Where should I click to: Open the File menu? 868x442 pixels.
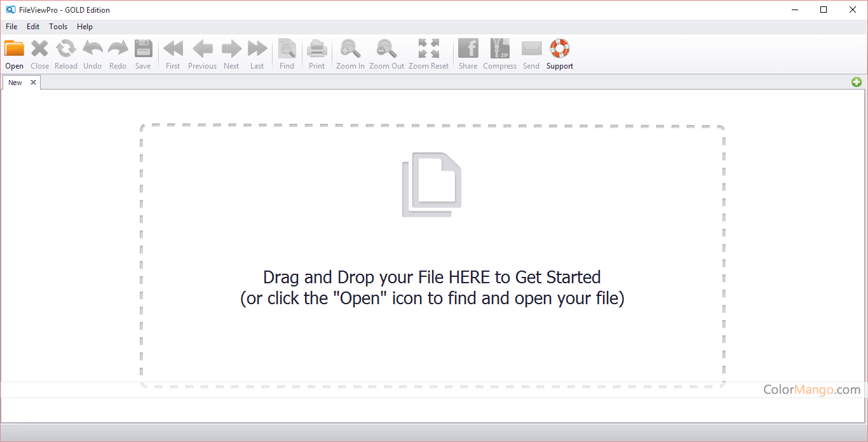point(11,27)
